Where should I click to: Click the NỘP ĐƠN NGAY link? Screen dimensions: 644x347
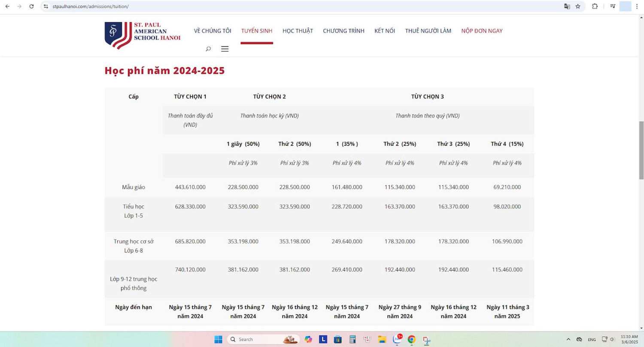(x=482, y=31)
